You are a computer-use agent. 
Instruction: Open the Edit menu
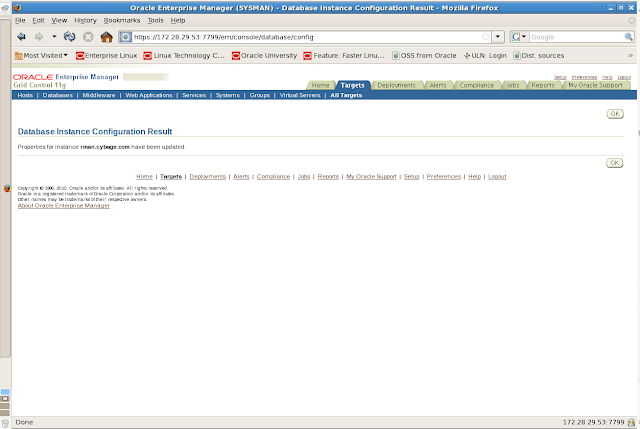point(38,20)
